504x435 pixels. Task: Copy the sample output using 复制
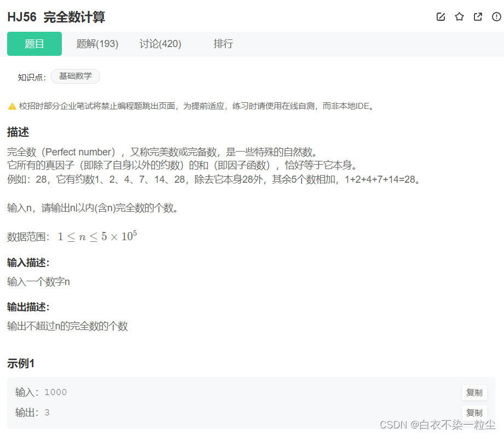coord(474,413)
